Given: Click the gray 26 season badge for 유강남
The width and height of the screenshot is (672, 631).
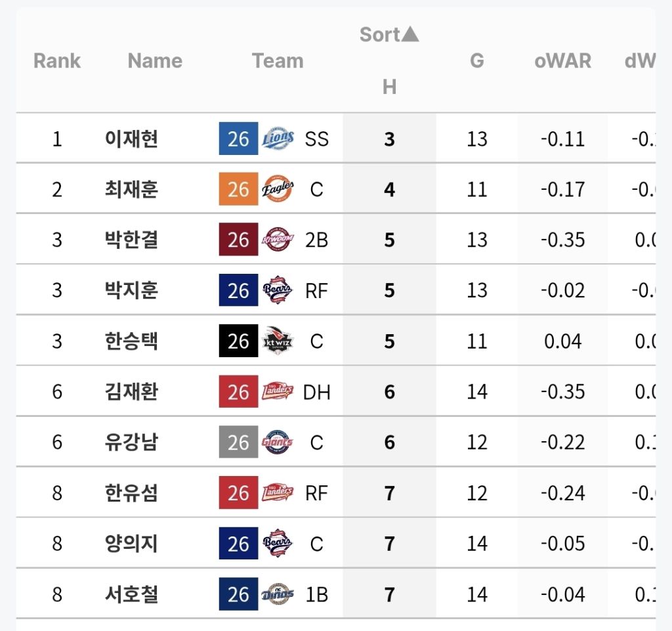Looking at the screenshot, I should click(x=238, y=442).
